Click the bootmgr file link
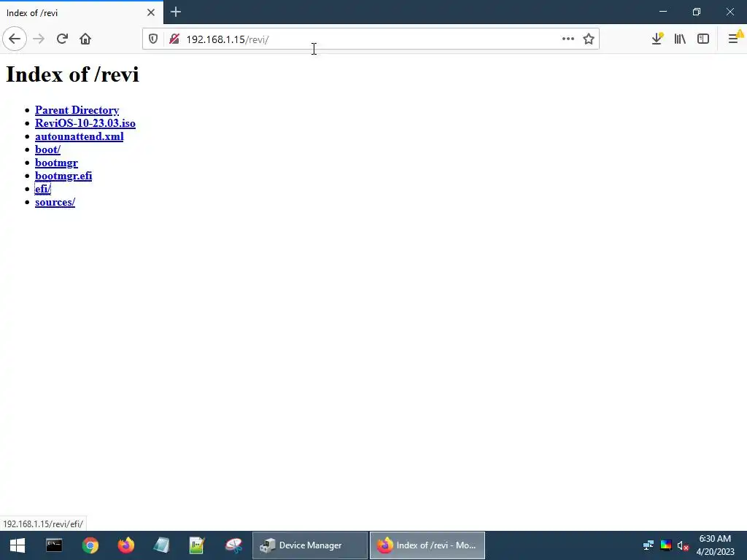The height and width of the screenshot is (560, 747). pos(56,163)
